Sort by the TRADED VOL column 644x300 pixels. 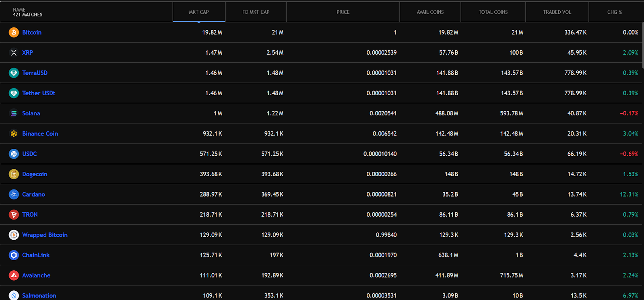pyautogui.click(x=557, y=12)
